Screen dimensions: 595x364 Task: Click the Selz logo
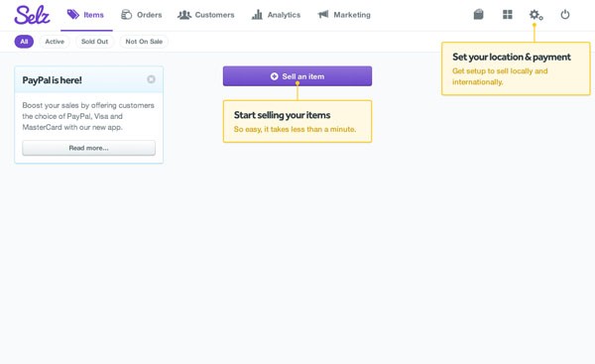tap(33, 15)
